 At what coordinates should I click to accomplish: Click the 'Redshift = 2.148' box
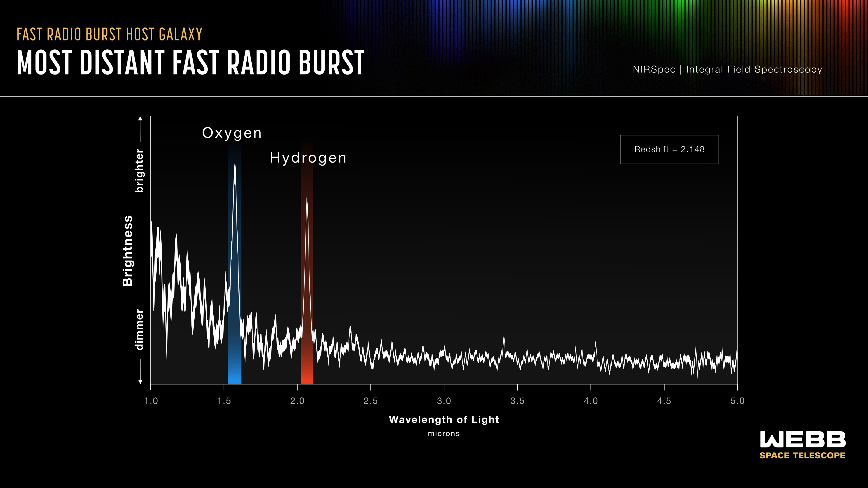pyautogui.click(x=669, y=150)
